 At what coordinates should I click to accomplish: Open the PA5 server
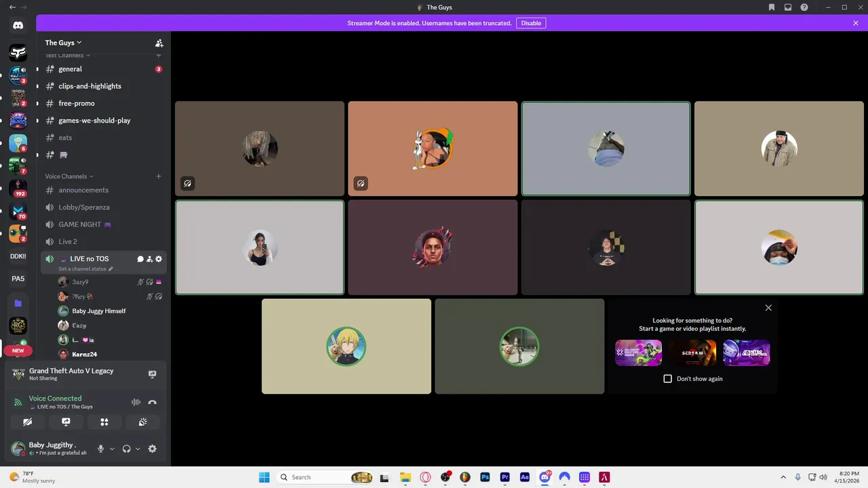point(18,279)
